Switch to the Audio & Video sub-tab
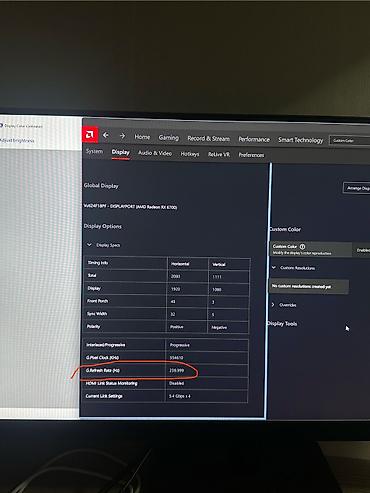 (155, 153)
